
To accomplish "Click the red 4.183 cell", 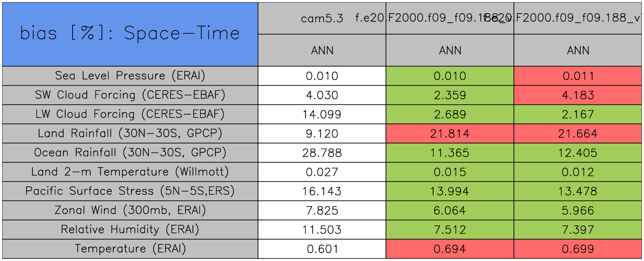I will tap(578, 95).
